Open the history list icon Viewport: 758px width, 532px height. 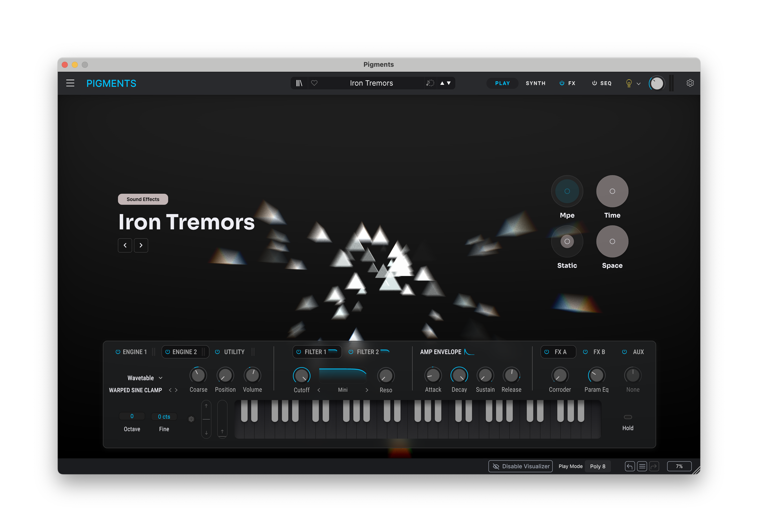642,466
